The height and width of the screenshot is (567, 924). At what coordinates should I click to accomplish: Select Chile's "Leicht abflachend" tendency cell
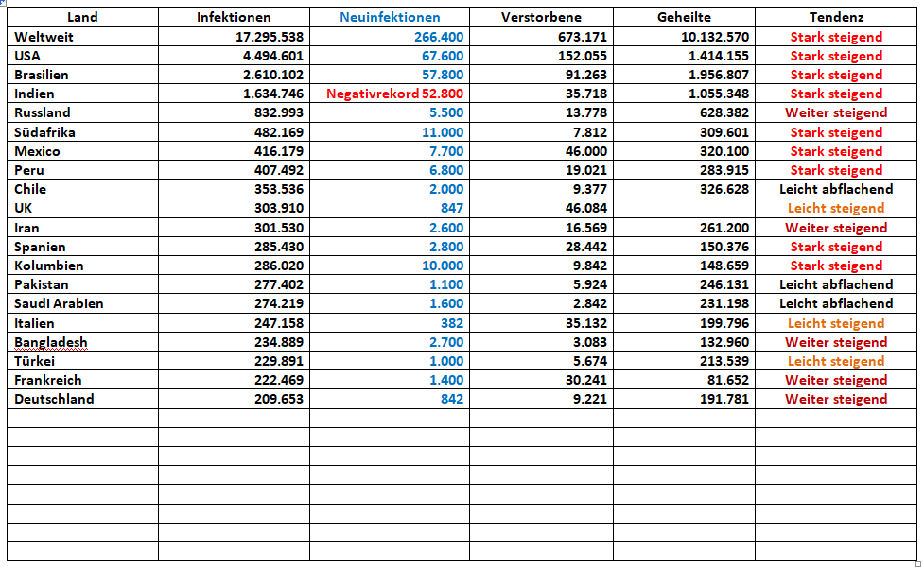click(836, 189)
